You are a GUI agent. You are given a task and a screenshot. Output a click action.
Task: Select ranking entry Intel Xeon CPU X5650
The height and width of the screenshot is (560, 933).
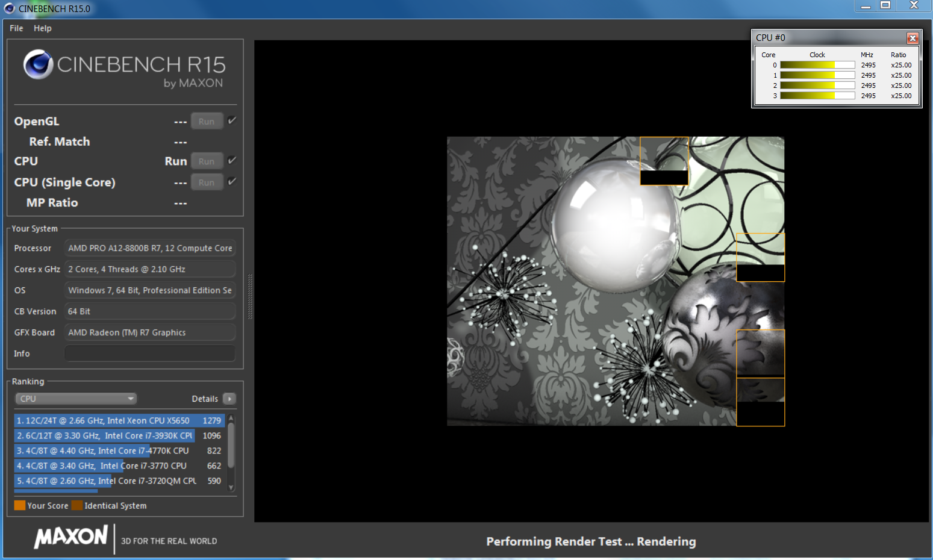point(119,420)
